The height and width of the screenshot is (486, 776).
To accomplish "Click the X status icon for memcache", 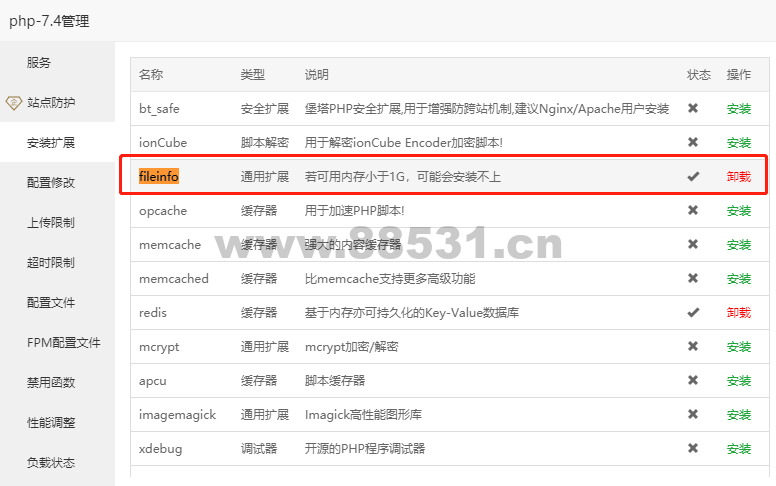I will (x=693, y=244).
